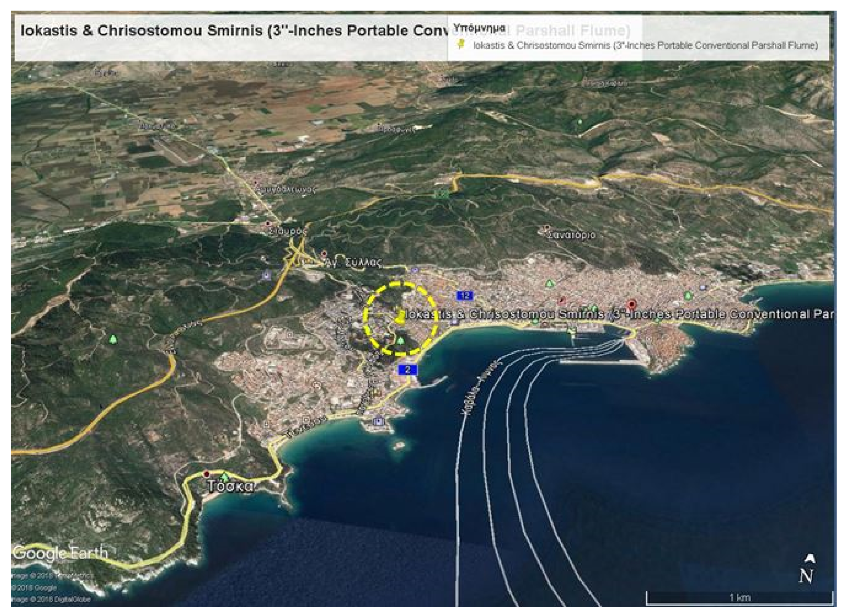Viewport: 846px width, 616px height.
Task: Click the green tree icon on the western hillside
Action: pyautogui.click(x=113, y=339)
